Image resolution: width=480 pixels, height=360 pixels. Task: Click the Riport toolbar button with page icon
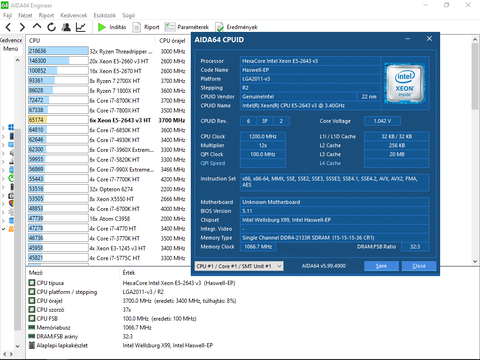tap(146, 27)
